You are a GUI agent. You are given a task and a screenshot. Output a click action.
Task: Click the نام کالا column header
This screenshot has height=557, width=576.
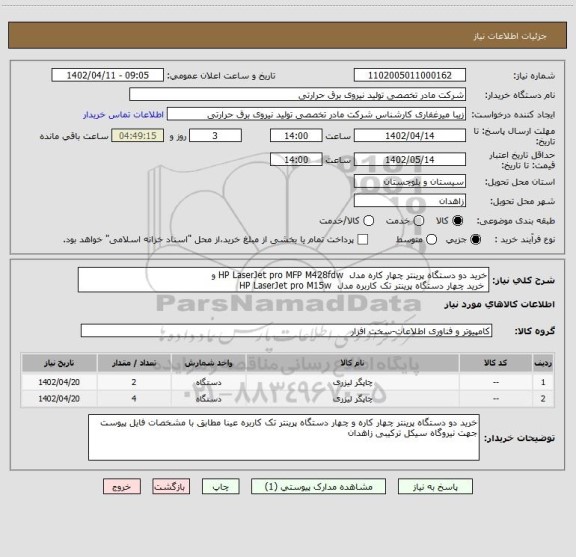tap(352, 363)
